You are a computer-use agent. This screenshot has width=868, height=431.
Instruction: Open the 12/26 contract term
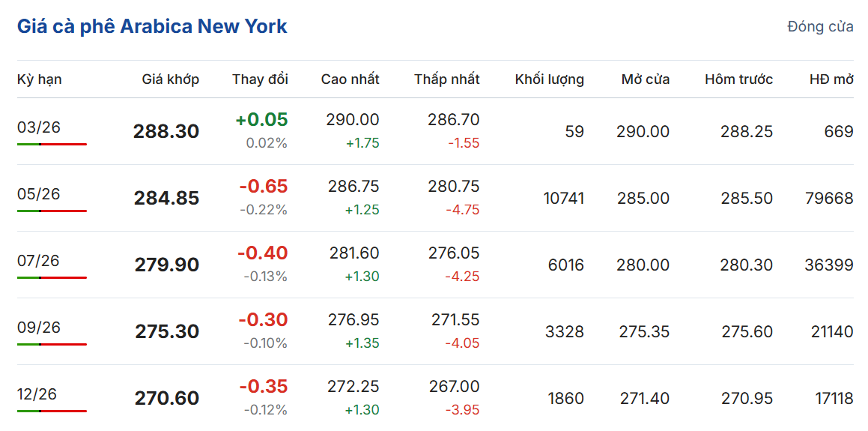click(37, 394)
